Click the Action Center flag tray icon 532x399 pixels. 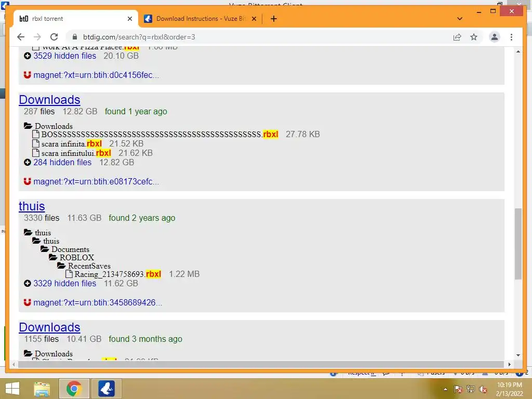point(458,389)
